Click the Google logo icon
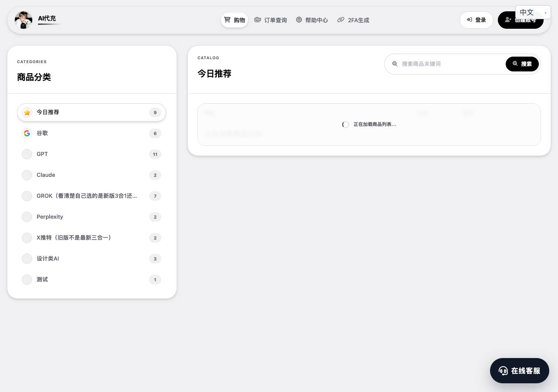This screenshot has width=558, height=392. click(27, 133)
